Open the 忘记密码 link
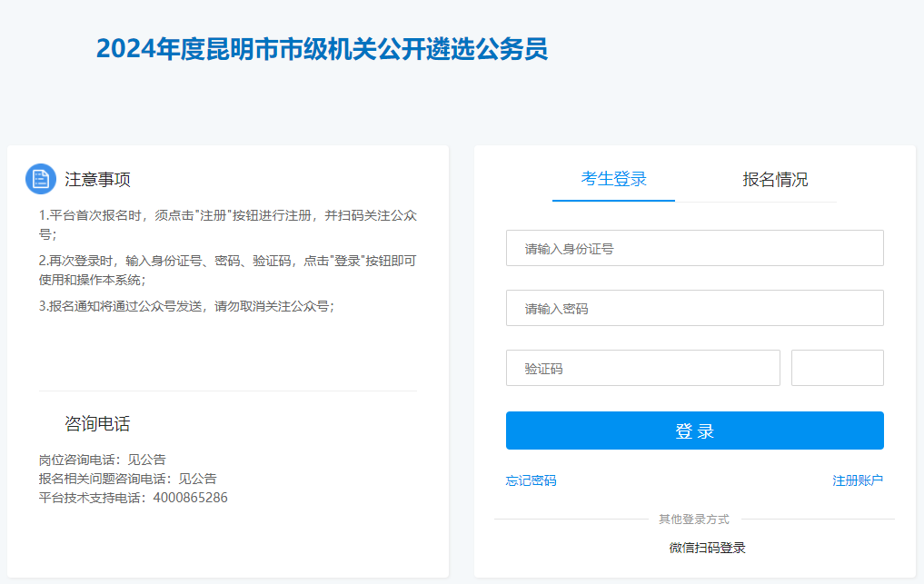The width and height of the screenshot is (924, 584). (x=531, y=480)
